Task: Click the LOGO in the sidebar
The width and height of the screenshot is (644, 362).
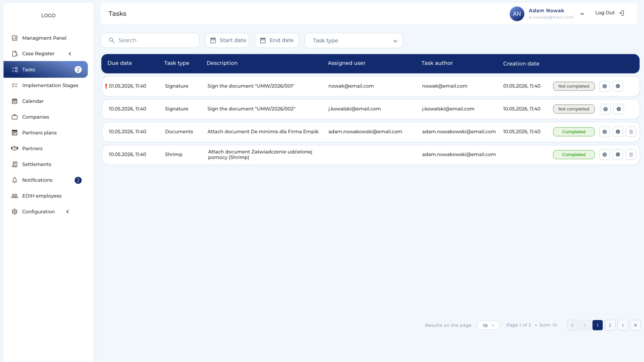Action: click(x=48, y=16)
